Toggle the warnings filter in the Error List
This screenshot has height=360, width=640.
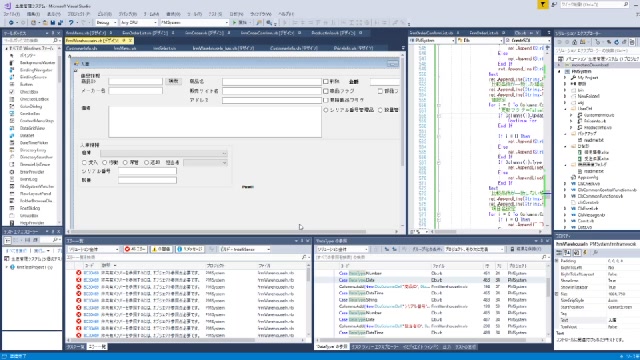pyautogui.click(x=161, y=249)
